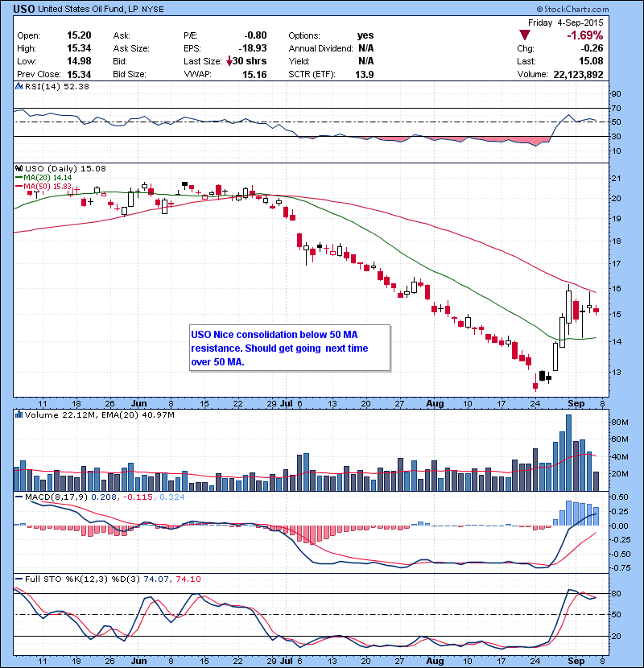Image resolution: width=644 pixels, height=668 pixels.
Task: Click the 80 level on stochastic axis
Action: (x=617, y=594)
